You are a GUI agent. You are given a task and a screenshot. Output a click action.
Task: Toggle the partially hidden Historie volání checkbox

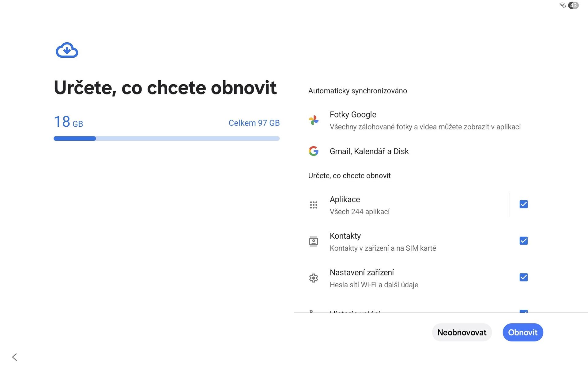point(523,311)
